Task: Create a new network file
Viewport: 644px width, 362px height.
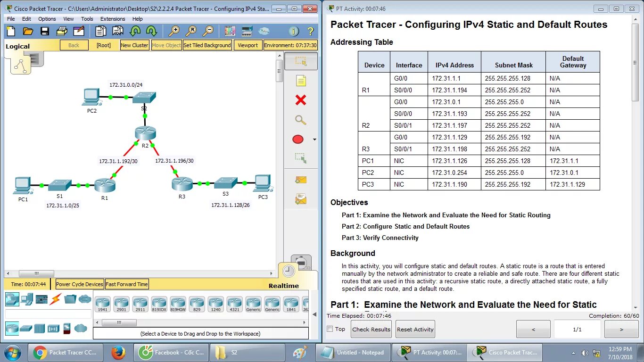Action: (x=10, y=32)
